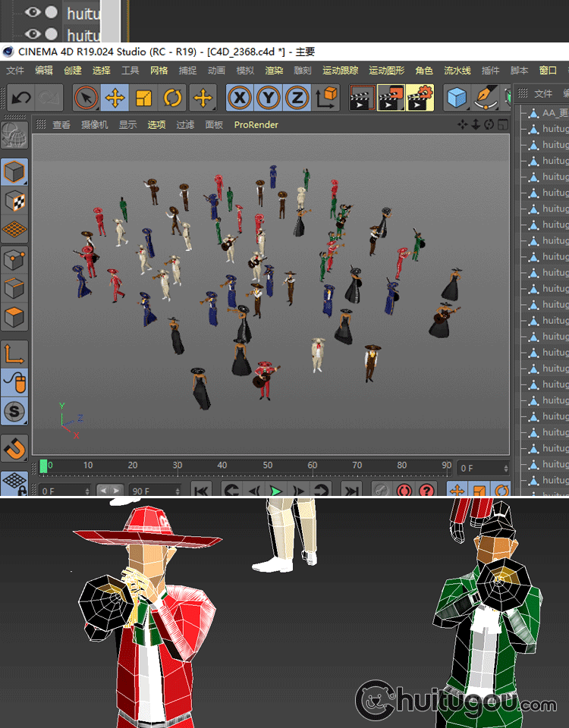Image resolution: width=569 pixels, height=728 pixels.
Task: Click the Enable Axis tool icon
Action: click(x=14, y=354)
